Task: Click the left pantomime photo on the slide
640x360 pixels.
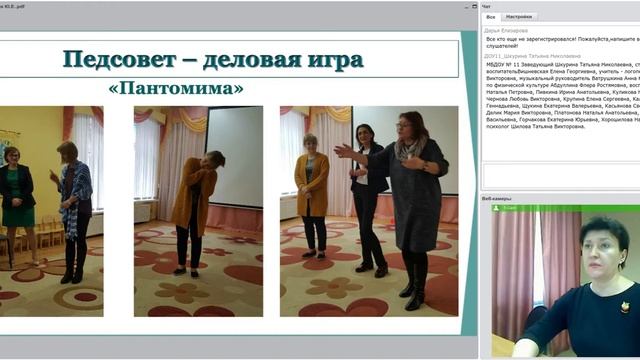Action: (x=51, y=211)
